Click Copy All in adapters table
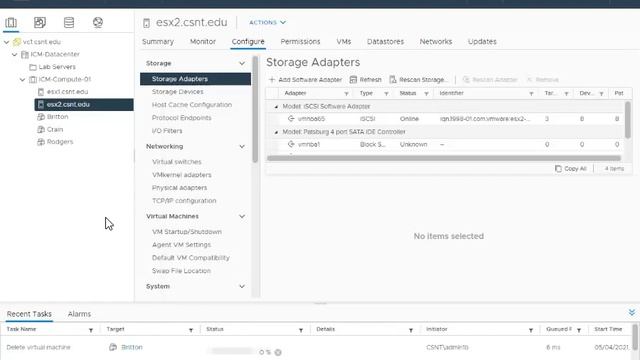The height and width of the screenshot is (360, 640). pos(571,169)
